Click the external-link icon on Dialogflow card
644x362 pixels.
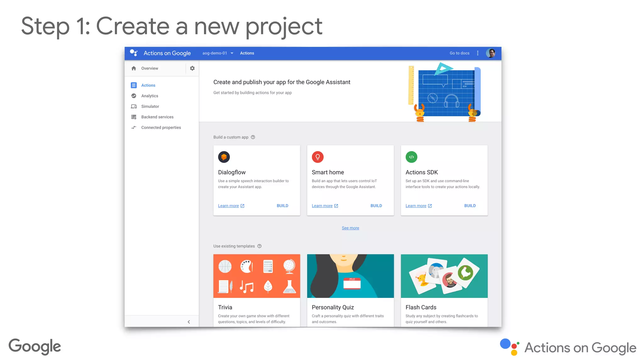(242, 206)
